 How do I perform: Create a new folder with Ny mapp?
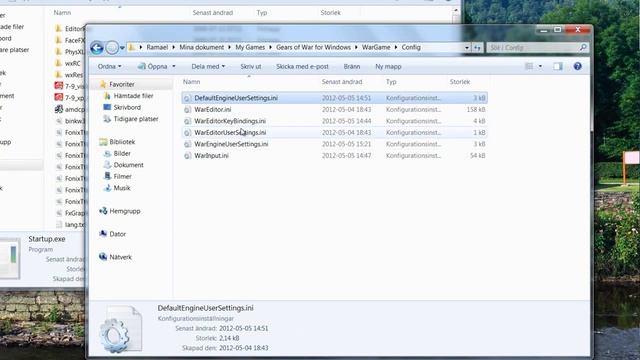pos(388,66)
